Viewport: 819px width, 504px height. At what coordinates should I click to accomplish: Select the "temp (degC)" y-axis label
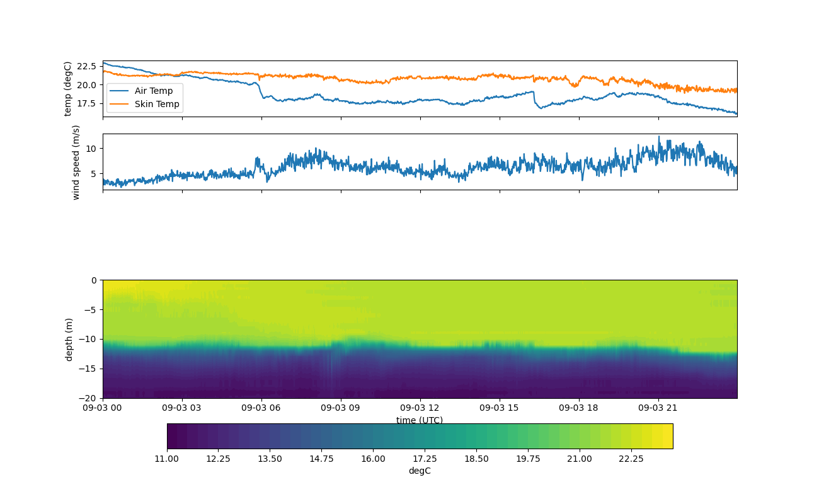click(x=68, y=89)
